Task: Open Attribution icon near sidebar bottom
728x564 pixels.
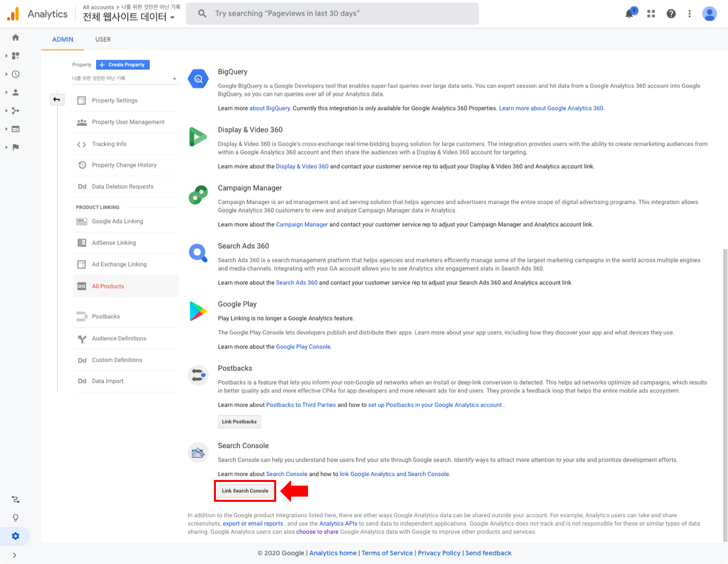Action: click(x=15, y=499)
